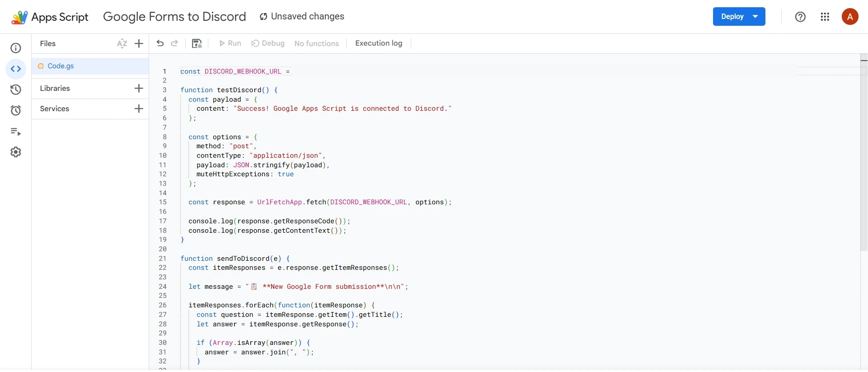
Task: Click the Unsaved changes sync icon
Action: (x=263, y=17)
